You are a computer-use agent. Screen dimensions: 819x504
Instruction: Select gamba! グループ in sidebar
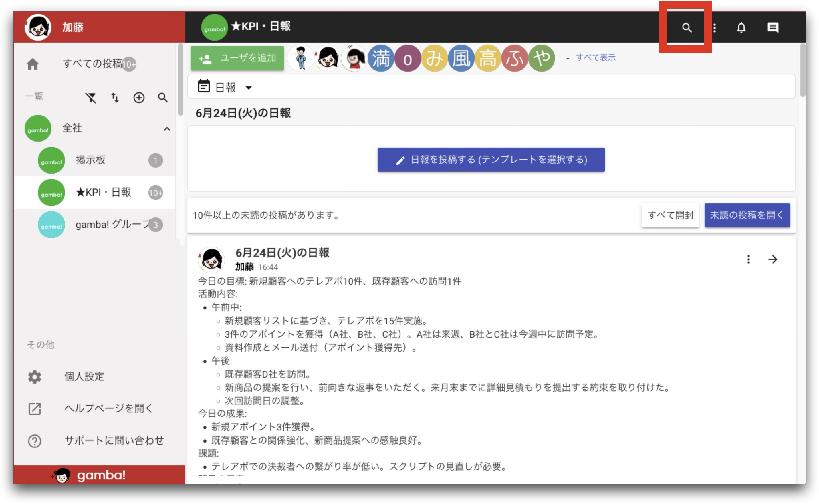95,225
